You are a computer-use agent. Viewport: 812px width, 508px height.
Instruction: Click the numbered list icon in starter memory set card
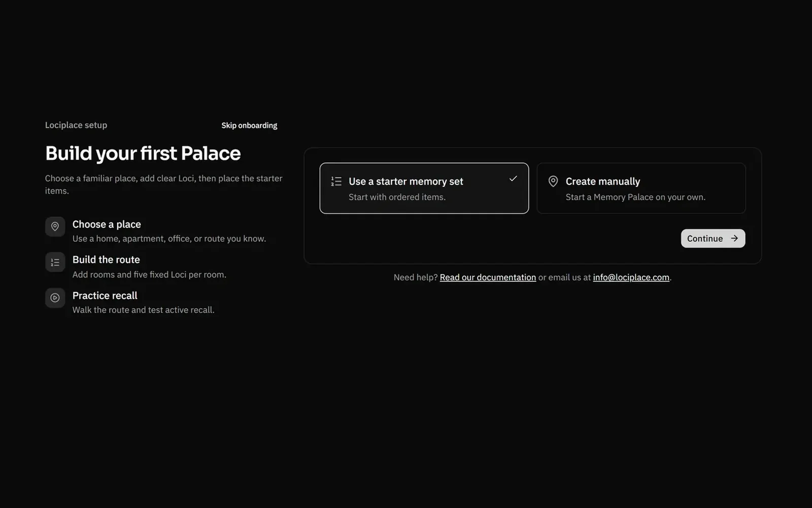[336, 181]
